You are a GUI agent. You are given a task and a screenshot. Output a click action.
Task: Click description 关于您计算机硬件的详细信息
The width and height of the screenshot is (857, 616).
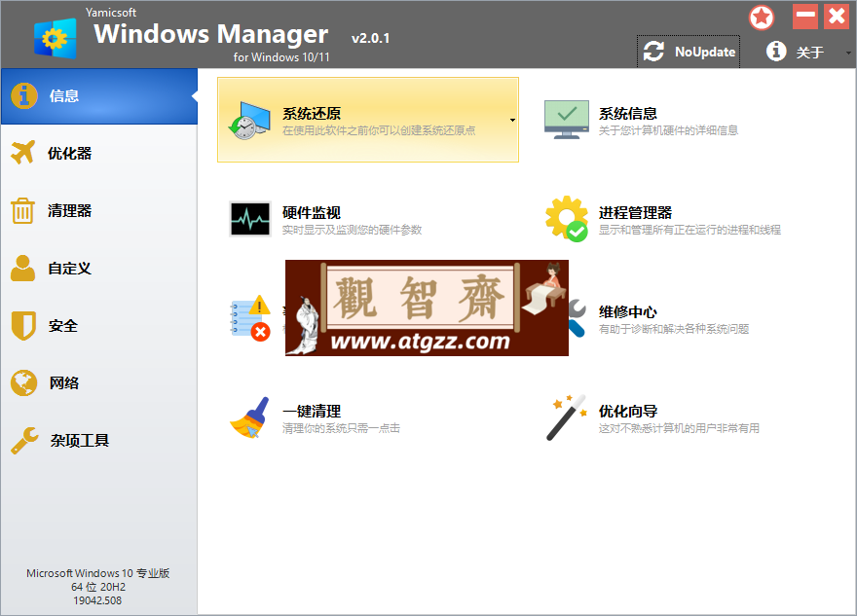pos(668,130)
